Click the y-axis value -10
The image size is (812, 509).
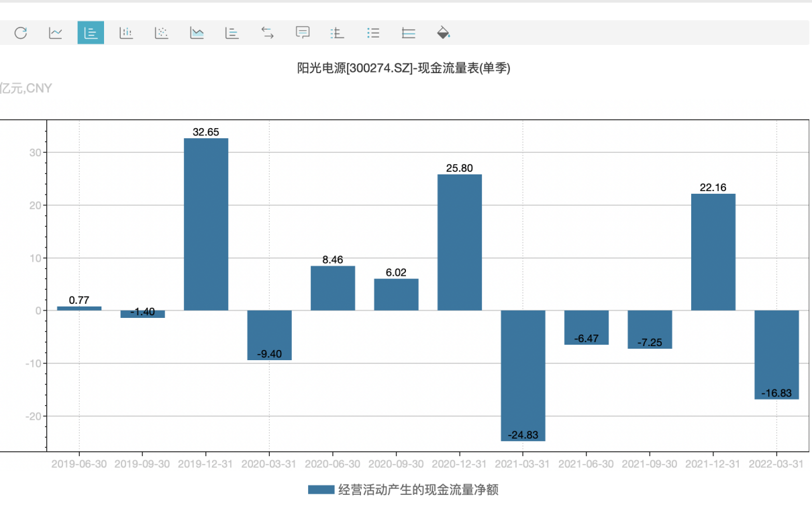[34, 363]
